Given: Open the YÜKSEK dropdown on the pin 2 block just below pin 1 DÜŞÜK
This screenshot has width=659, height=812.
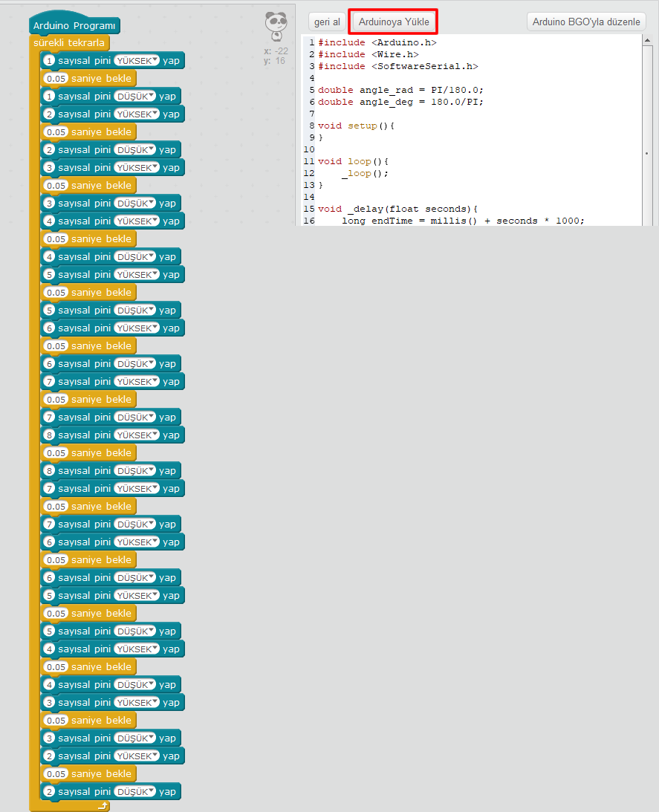Looking at the screenshot, I should click(x=136, y=114).
